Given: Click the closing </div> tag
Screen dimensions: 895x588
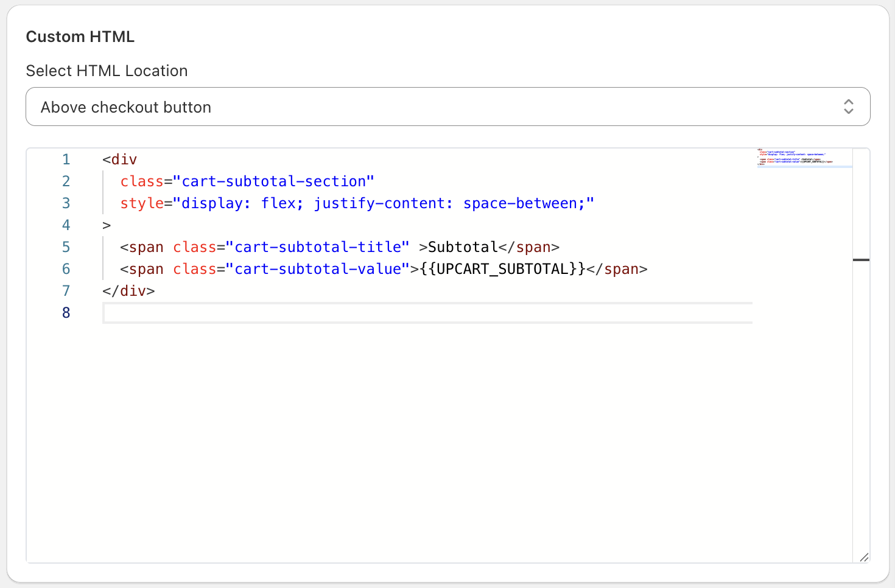Looking at the screenshot, I should coord(128,291).
